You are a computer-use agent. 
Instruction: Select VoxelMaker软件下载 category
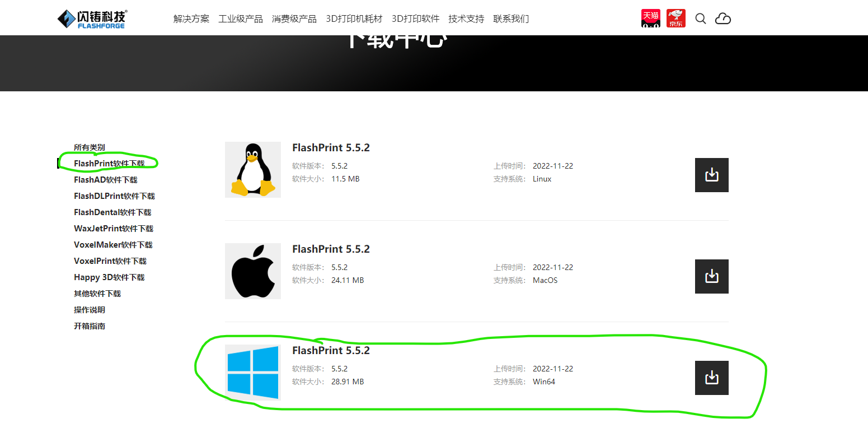pyautogui.click(x=113, y=245)
